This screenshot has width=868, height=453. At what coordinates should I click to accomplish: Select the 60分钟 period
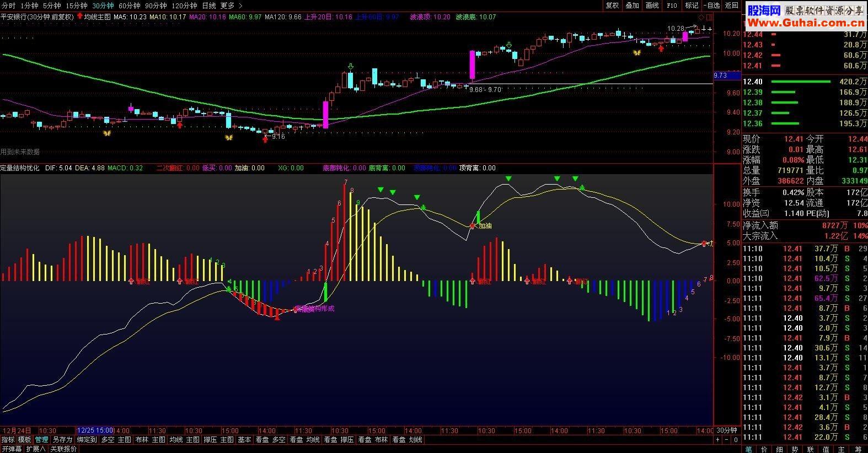click(x=130, y=6)
